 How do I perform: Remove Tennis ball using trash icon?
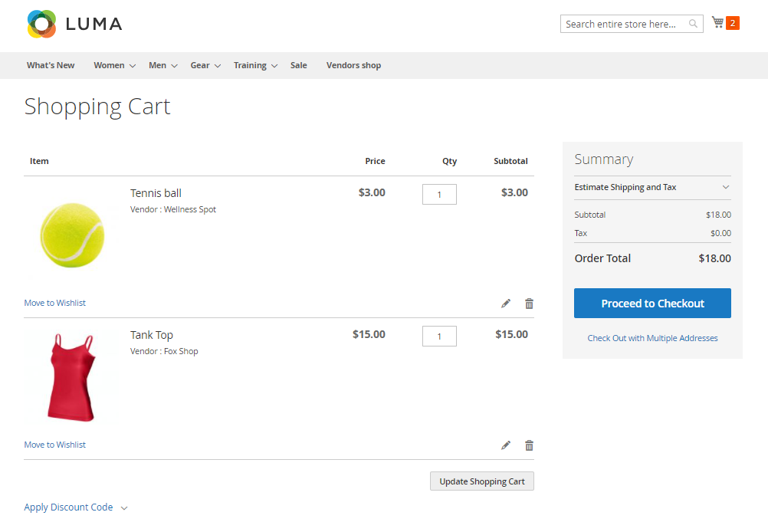click(x=529, y=304)
